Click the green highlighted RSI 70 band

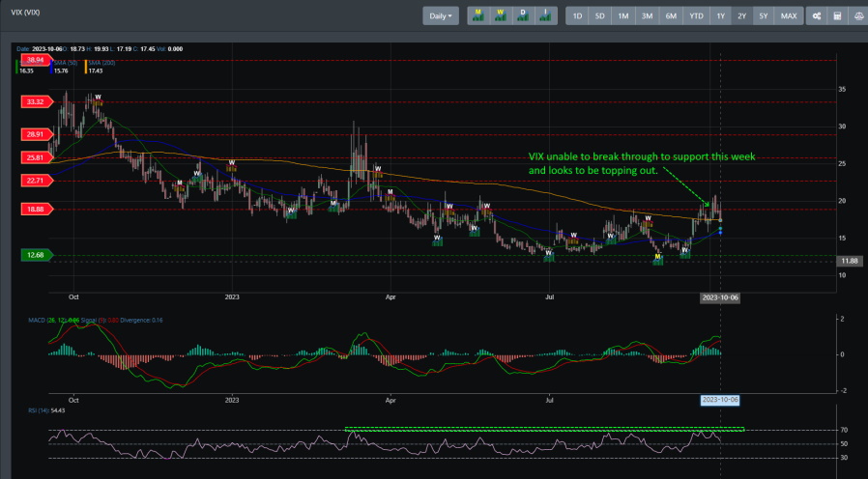point(545,429)
